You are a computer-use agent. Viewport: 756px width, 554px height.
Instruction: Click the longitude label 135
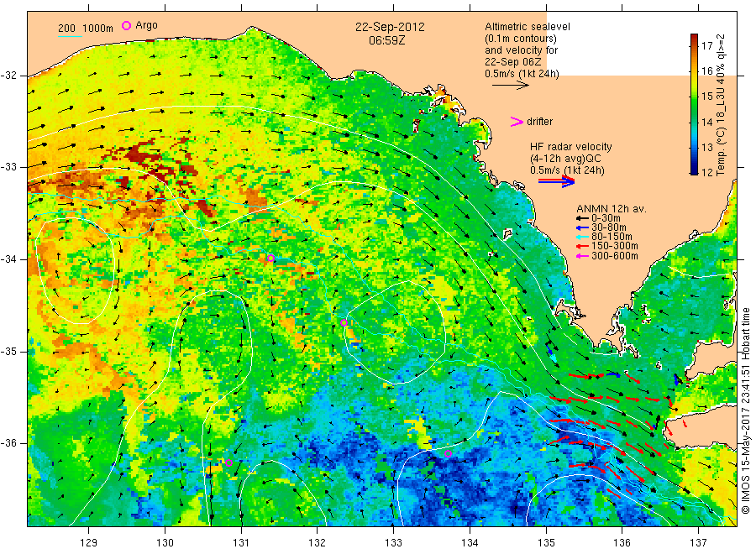click(x=546, y=543)
